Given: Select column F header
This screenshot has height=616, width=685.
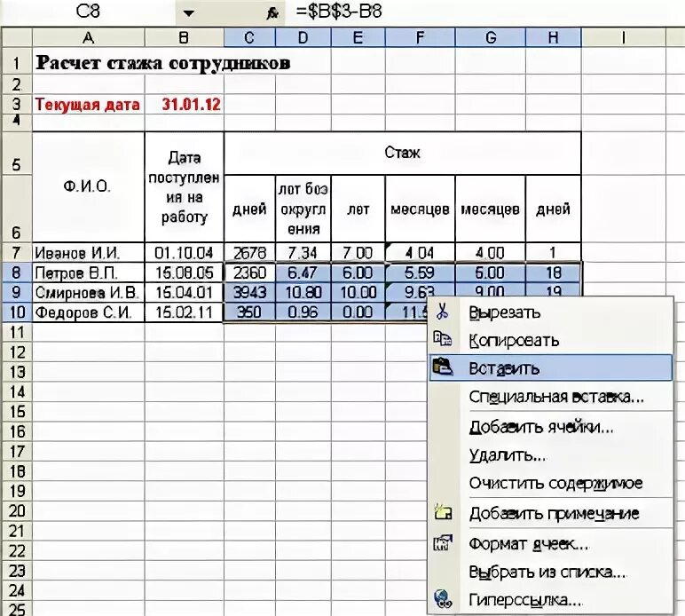Looking at the screenshot, I should [x=421, y=37].
